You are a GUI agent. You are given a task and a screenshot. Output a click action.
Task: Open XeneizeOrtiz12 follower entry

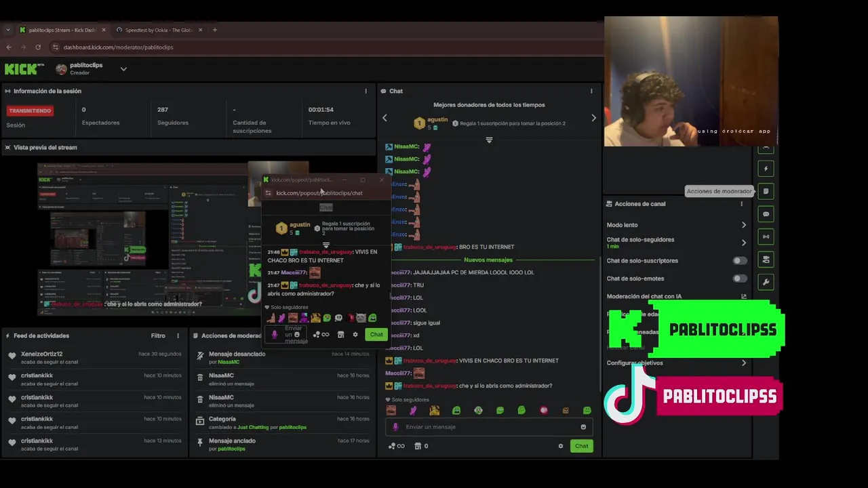pos(95,357)
